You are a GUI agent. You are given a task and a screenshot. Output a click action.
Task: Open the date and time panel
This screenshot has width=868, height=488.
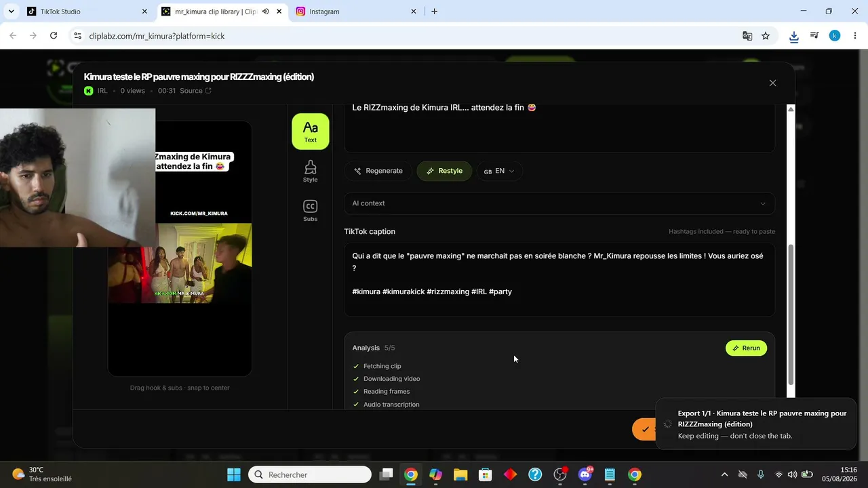point(839,474)
